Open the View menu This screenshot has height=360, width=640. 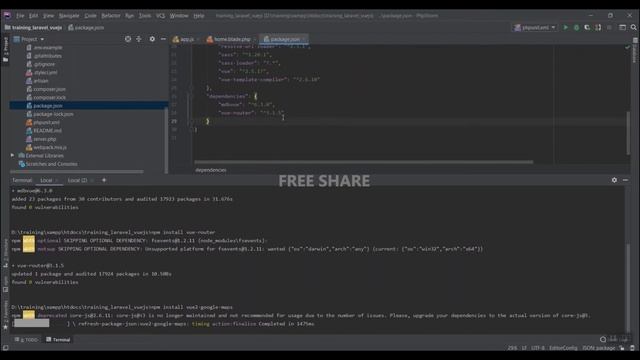click(x=48, y=16)
